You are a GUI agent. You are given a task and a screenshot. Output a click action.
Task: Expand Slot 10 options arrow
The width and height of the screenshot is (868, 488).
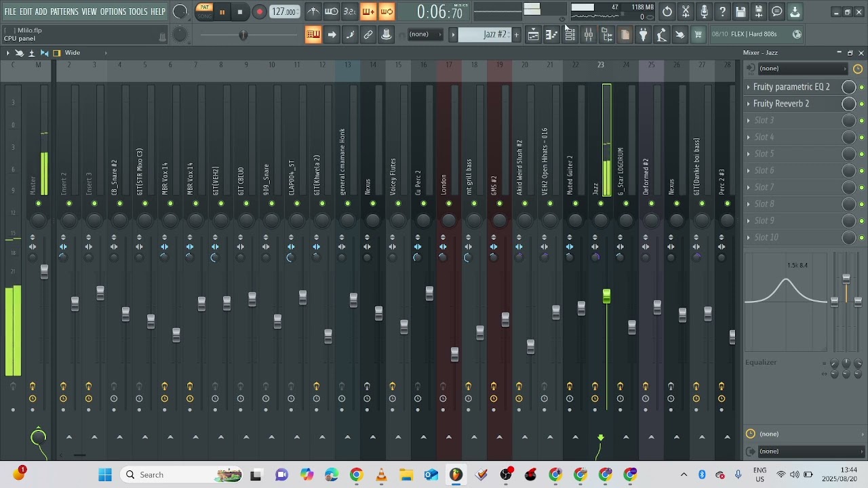coord(749,237)
